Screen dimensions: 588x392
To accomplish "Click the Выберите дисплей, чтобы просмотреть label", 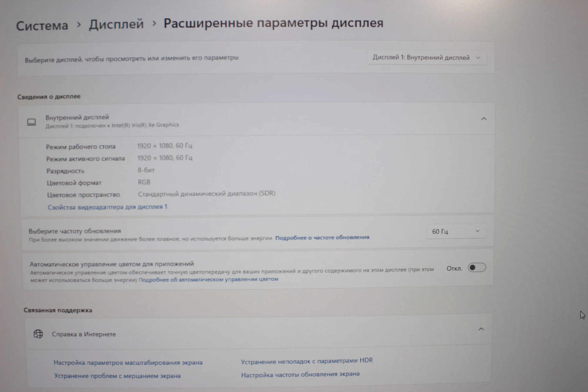I will click(131, 59).
